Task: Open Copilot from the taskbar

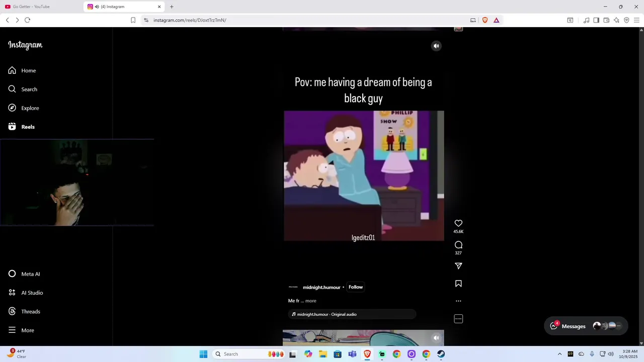Action: 308,354
